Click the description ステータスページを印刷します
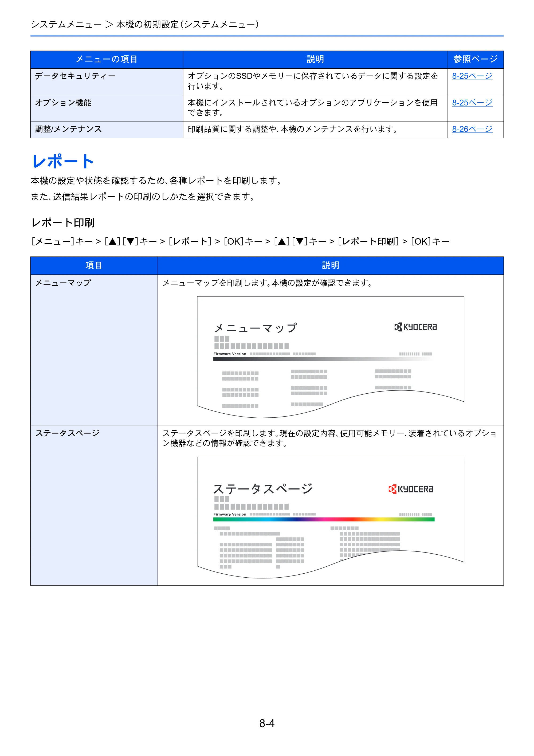 tap(329, 438)
